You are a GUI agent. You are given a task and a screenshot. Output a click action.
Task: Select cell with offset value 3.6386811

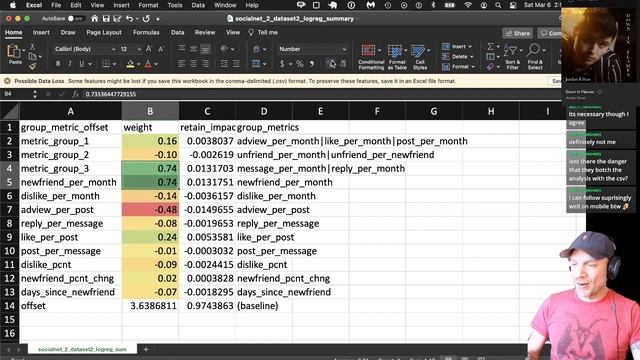coord(150,306)
